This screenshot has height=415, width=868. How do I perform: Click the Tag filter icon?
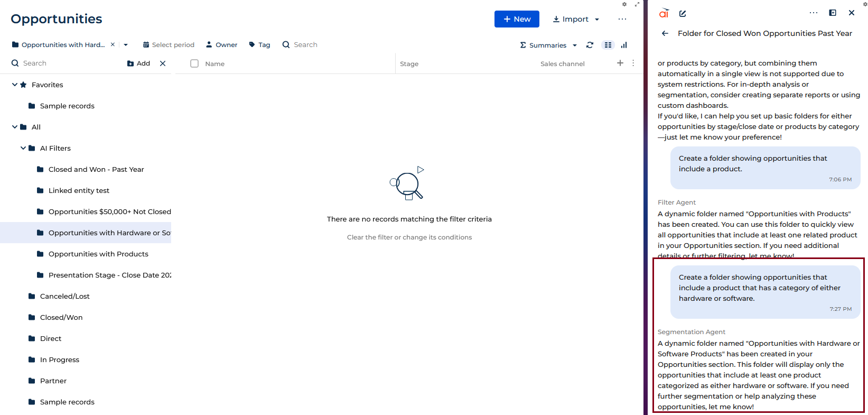tap(252, 44)
